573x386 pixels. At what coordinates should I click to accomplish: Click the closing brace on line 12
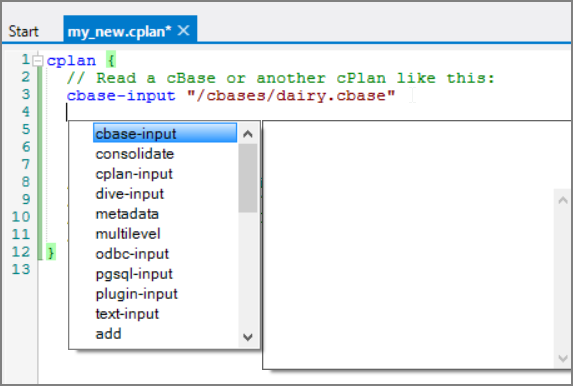click(x=51, y=252)
